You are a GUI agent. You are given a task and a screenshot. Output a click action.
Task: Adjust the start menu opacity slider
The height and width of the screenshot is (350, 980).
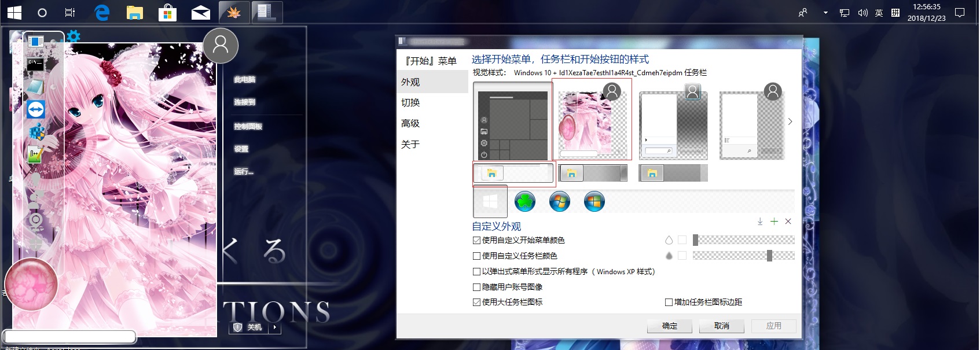(x=743, y=240)
